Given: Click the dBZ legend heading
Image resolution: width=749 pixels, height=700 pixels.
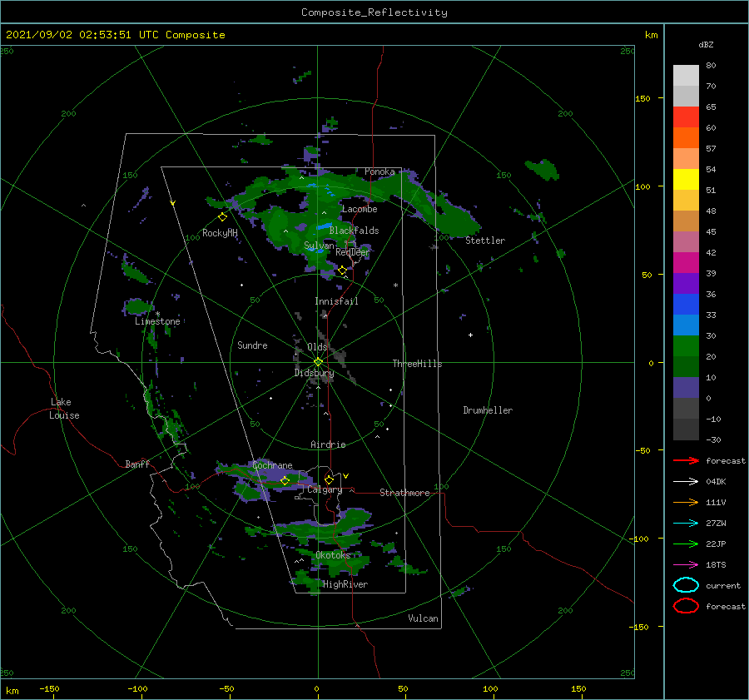Looking at the screenshot, I should click(706, 44).
